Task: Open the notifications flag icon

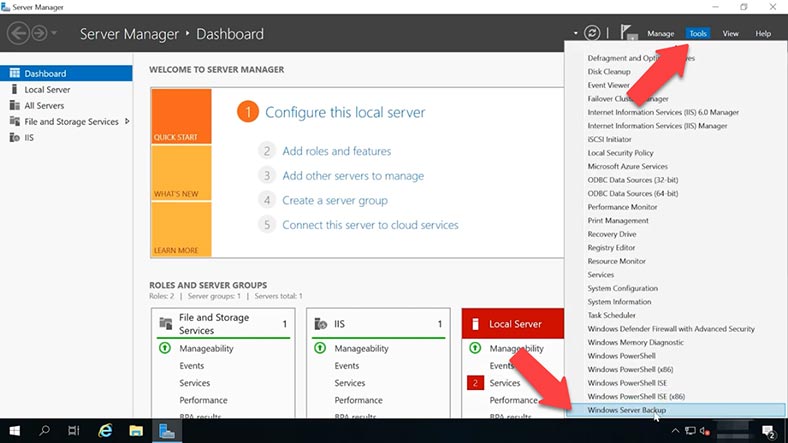Action: click(628, 33)
